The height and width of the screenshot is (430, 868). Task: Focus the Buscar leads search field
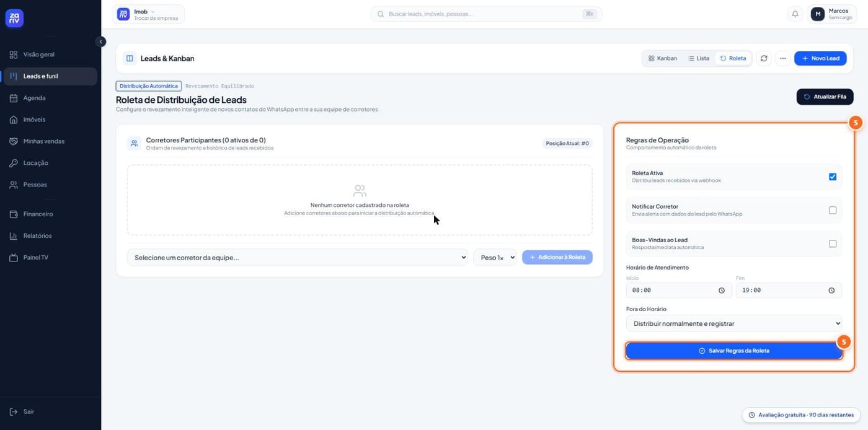coord(486,14)
